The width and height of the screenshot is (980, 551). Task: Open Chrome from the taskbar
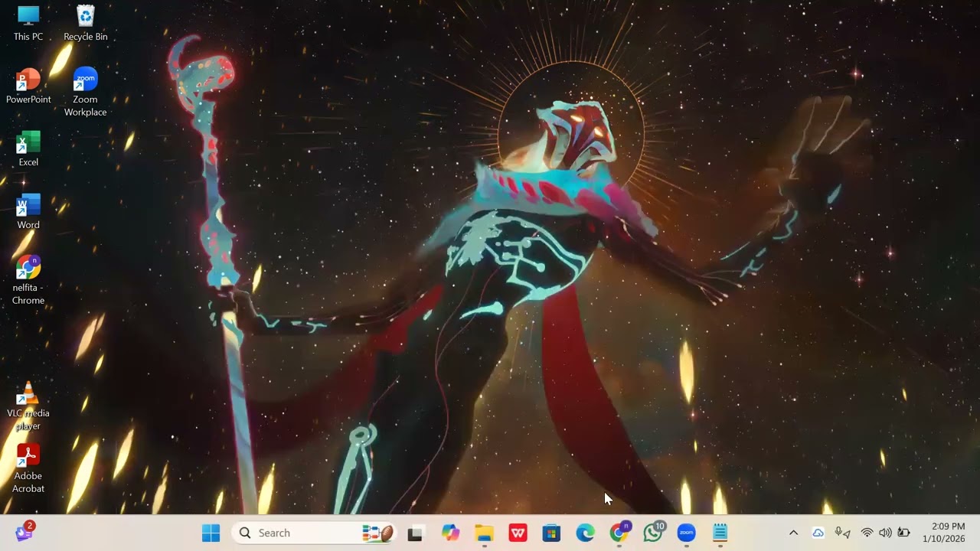[x=619, y=533]
